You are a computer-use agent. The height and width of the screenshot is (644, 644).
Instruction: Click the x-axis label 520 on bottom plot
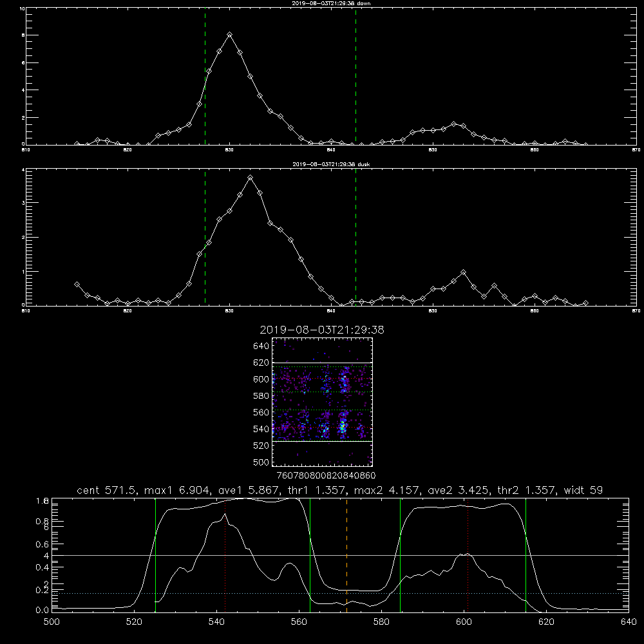point(134,621)
